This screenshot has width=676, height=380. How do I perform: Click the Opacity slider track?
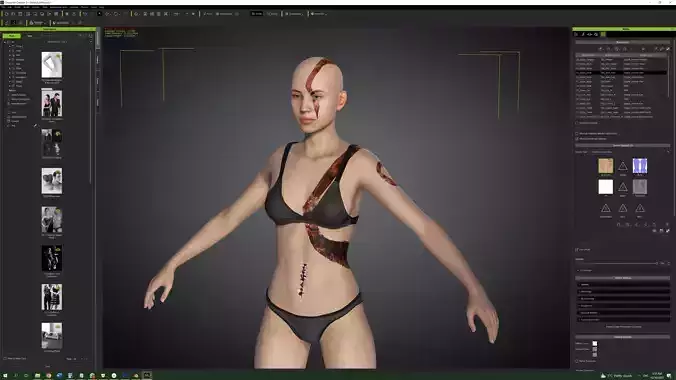tap(617, 263)
